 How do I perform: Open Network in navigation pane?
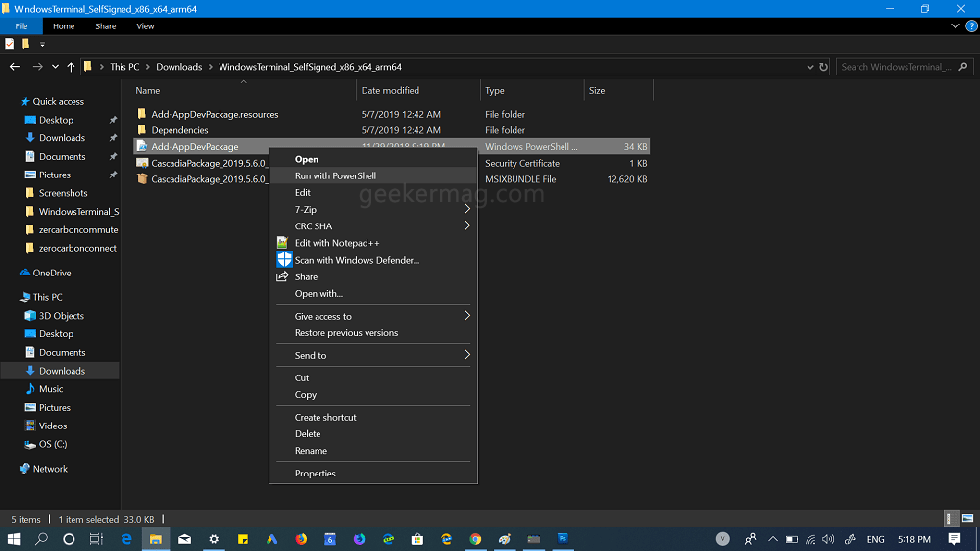point(50,469)
